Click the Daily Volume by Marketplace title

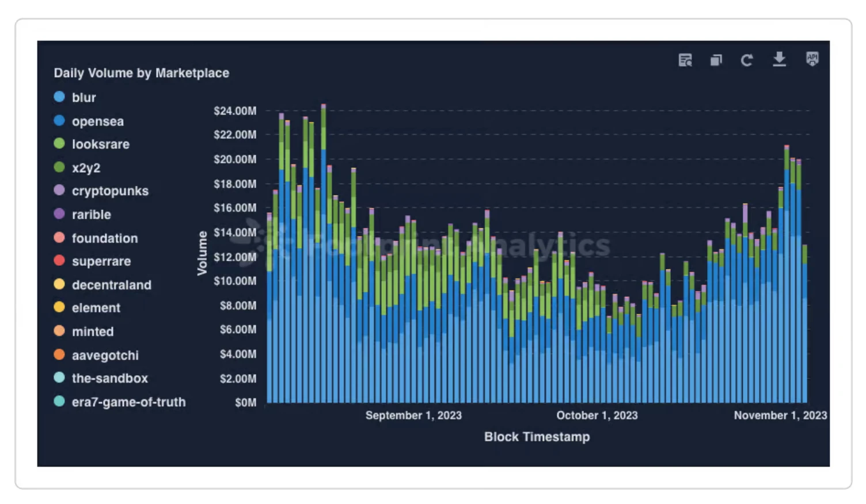142,73
